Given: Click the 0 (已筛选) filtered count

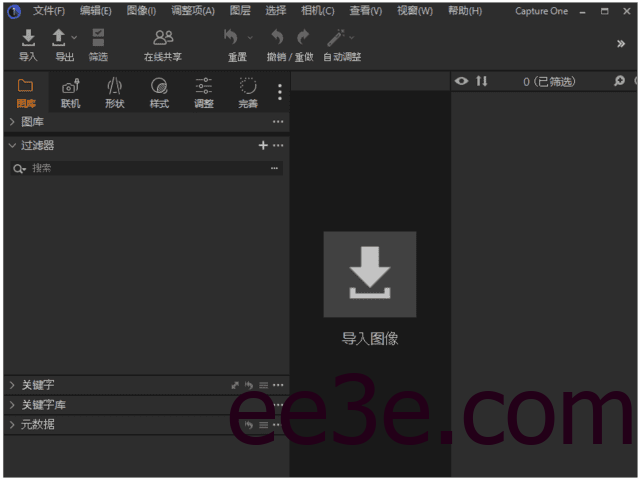Looking at the screenshot, I should [549, 82].
